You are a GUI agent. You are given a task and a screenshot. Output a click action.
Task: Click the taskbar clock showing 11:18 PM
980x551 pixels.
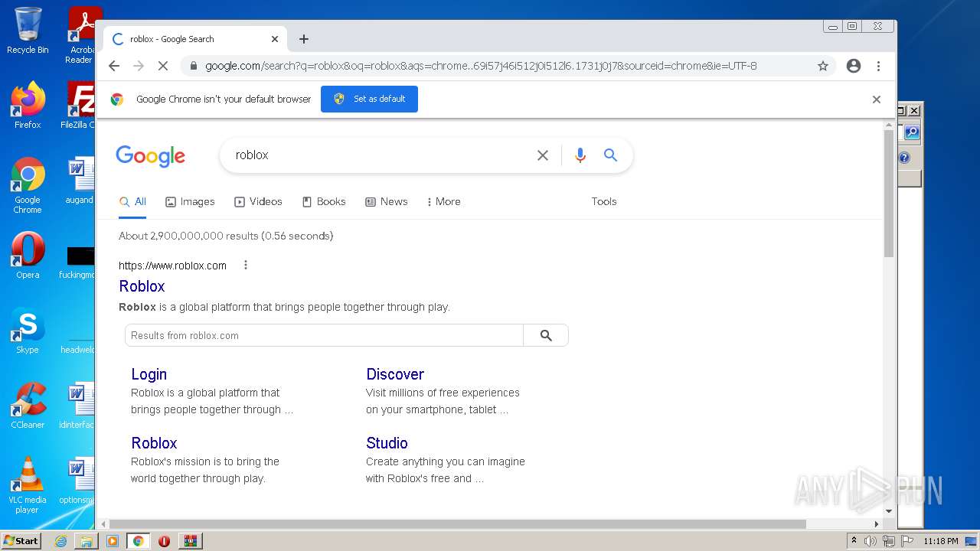pyautogui.click(x=941, y=541)
